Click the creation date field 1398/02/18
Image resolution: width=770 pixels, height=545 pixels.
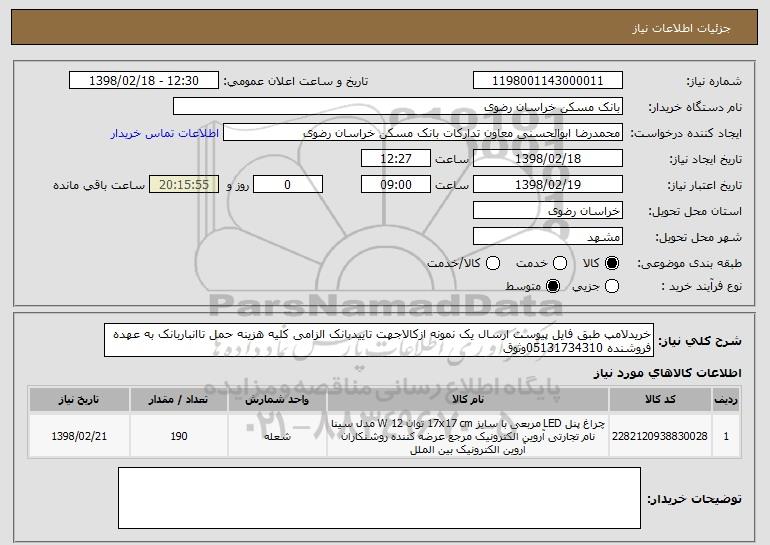coord(548,159)
